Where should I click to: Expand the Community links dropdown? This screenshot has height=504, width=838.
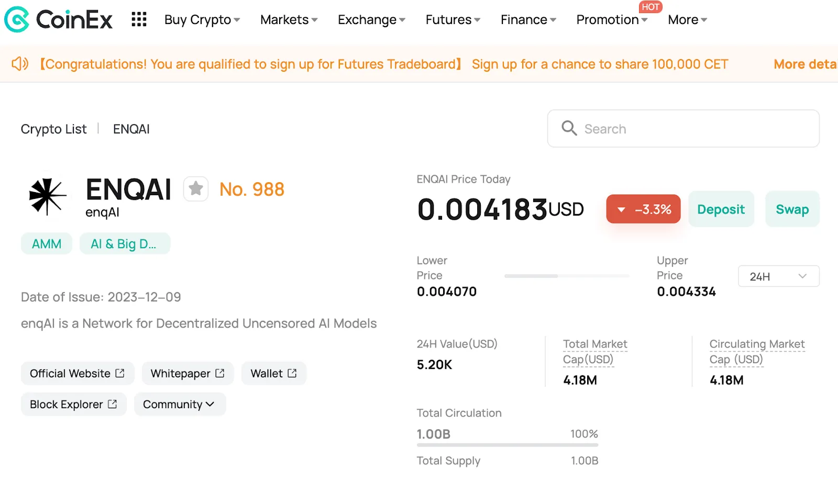[180, 404]
